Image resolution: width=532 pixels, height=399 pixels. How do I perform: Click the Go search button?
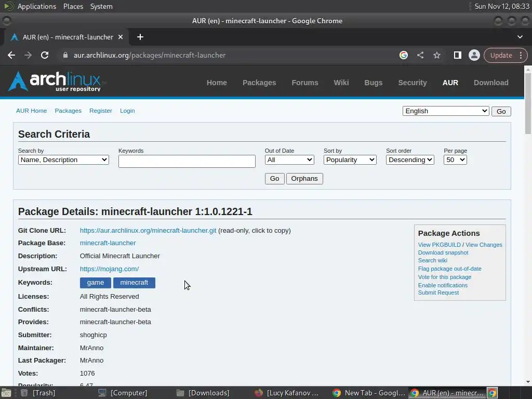click(x=274, y=179)
